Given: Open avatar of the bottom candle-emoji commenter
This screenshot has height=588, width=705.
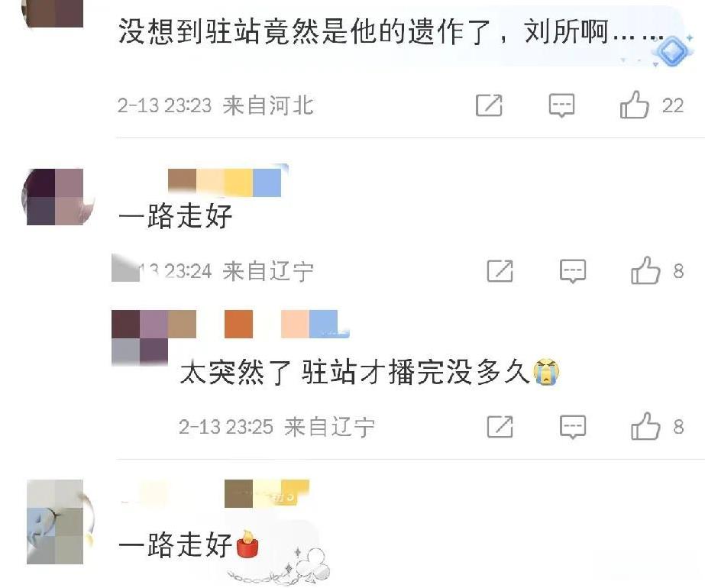Looking at the screenshot, I should click(x=58, y=522).
